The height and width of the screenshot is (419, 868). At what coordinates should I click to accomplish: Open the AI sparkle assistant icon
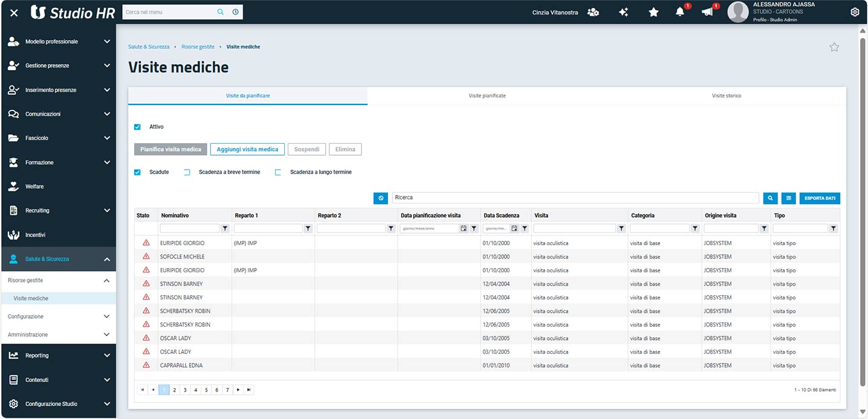pyautogui.click(x=624, y=12)
